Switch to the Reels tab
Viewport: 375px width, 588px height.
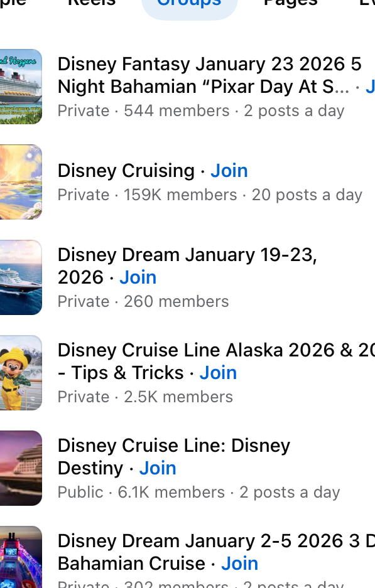[91, 4]
